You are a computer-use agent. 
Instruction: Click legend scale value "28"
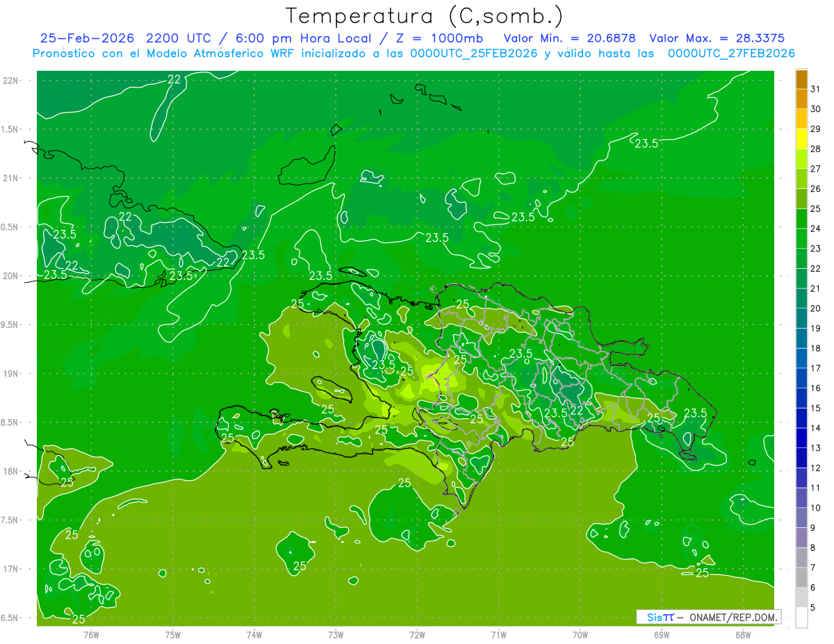click(x=815, y=149)
